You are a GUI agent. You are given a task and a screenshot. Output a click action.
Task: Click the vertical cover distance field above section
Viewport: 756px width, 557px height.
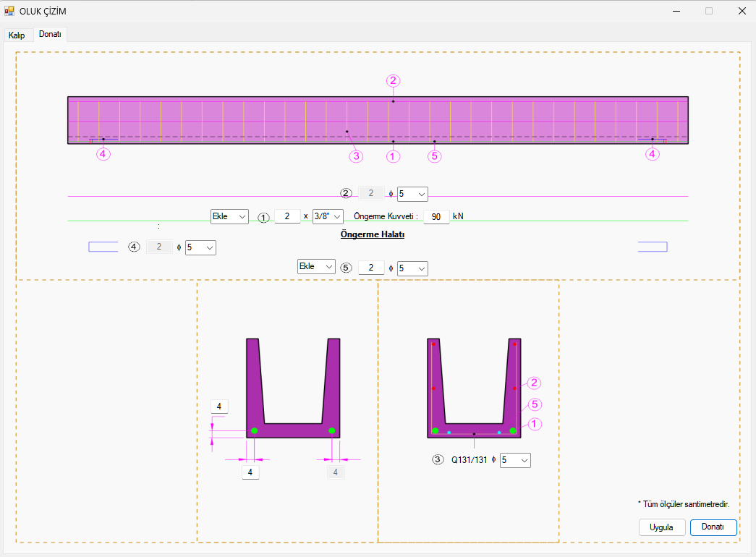coord(218,406)
